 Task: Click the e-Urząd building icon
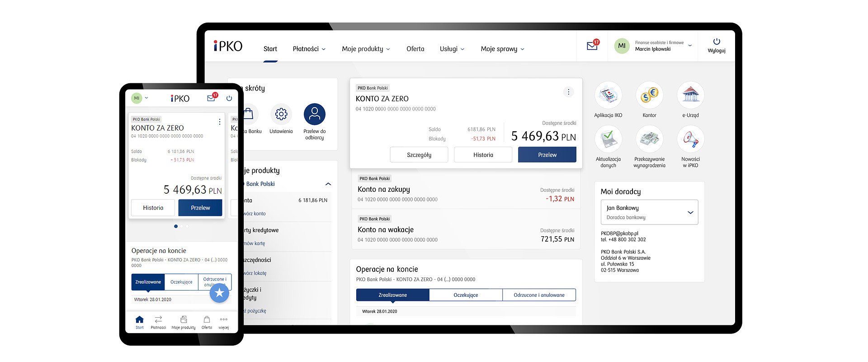(690, 95)
